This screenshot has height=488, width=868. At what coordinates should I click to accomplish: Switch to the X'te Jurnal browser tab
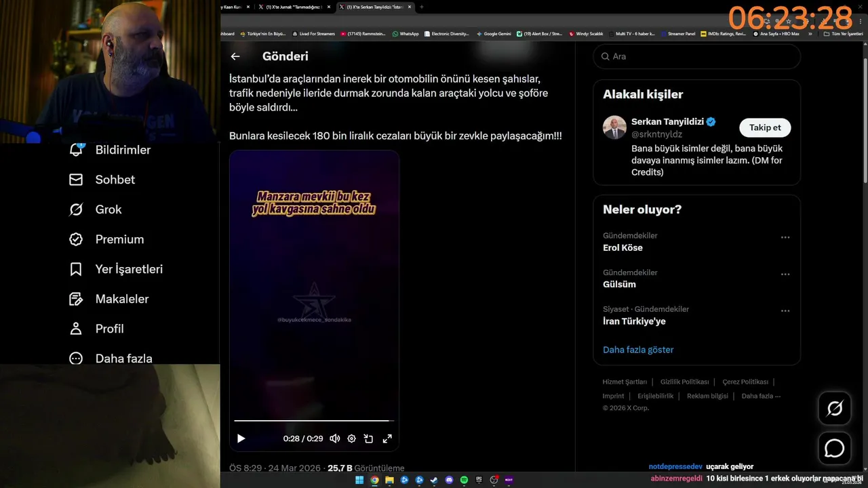click(296, 7)
